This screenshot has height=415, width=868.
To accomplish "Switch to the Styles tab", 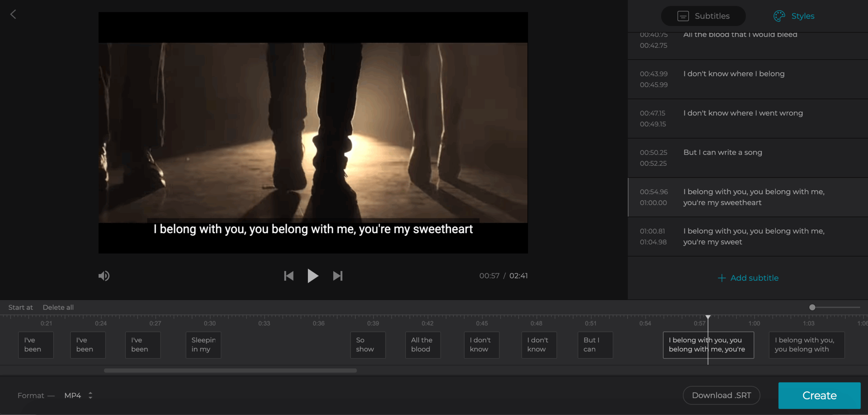I will [794, 16].
